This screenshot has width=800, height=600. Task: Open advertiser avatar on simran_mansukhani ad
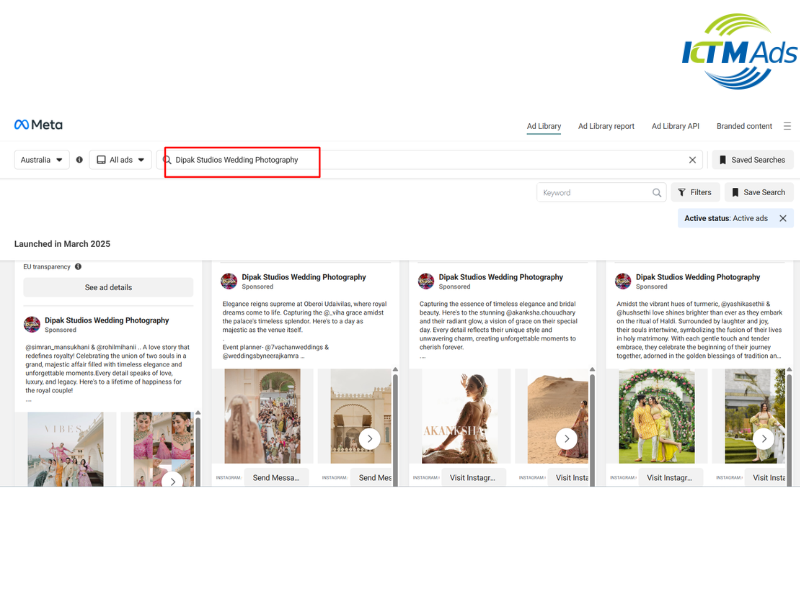(32, 324)
